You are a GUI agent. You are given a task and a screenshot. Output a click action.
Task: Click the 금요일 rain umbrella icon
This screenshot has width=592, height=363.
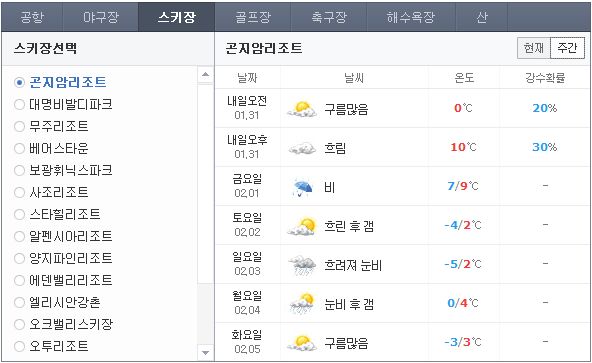pos(303,187)
